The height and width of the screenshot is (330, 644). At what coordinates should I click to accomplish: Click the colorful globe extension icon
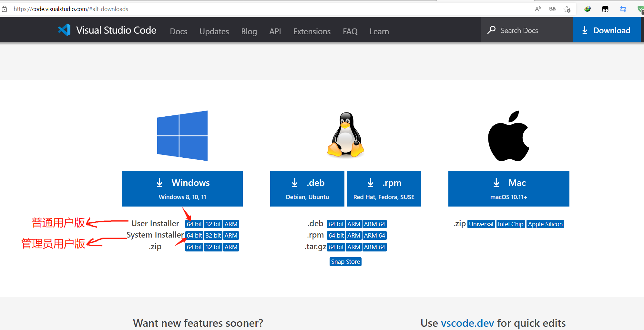coord(588,9)
